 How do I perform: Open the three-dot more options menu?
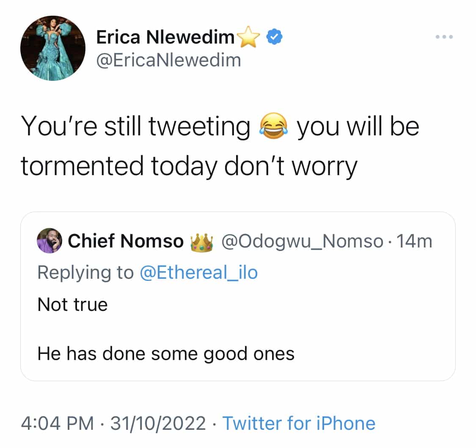pyautogui.click(x=444, y=37)
